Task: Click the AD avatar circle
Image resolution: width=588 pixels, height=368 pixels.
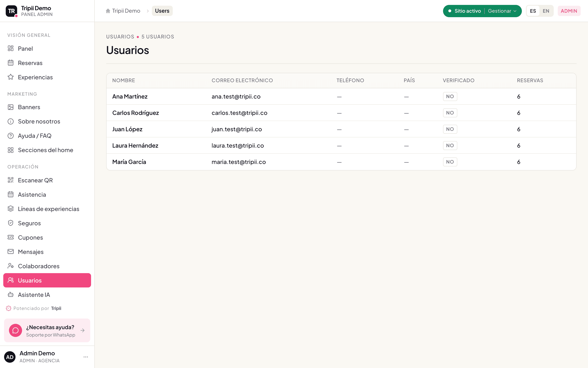Action: click(10, 357)
